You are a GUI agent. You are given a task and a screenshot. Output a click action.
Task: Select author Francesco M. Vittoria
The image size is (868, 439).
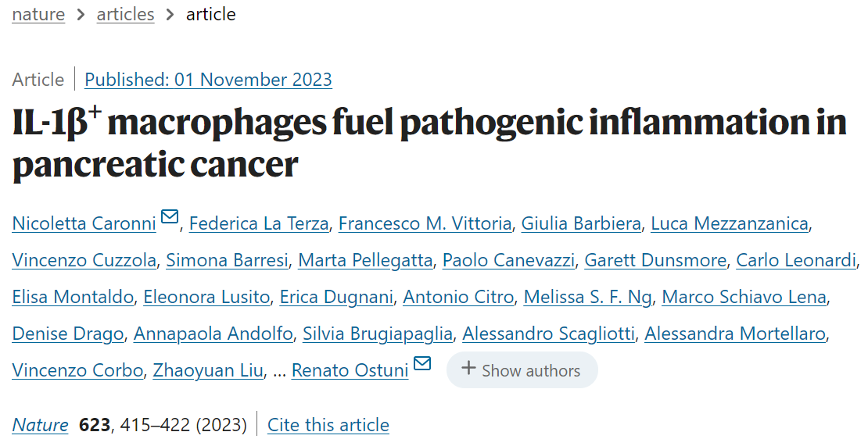click(425, 223)
